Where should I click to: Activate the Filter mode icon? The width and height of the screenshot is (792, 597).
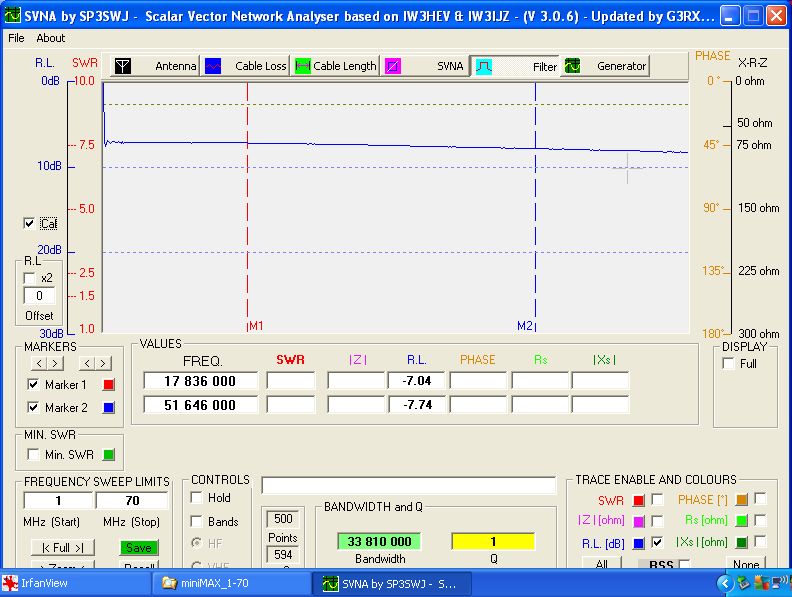pyautogui.click(x=483, y=66)
